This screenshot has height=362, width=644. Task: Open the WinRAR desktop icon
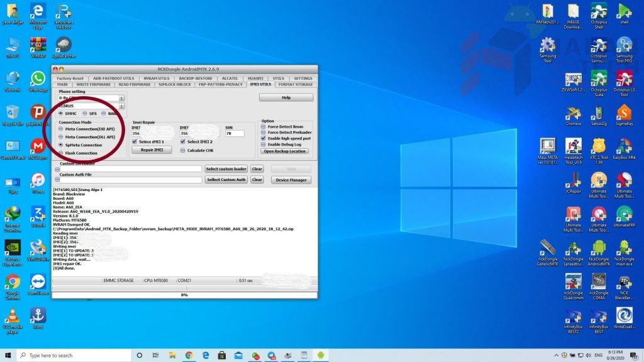coord(38,47)
